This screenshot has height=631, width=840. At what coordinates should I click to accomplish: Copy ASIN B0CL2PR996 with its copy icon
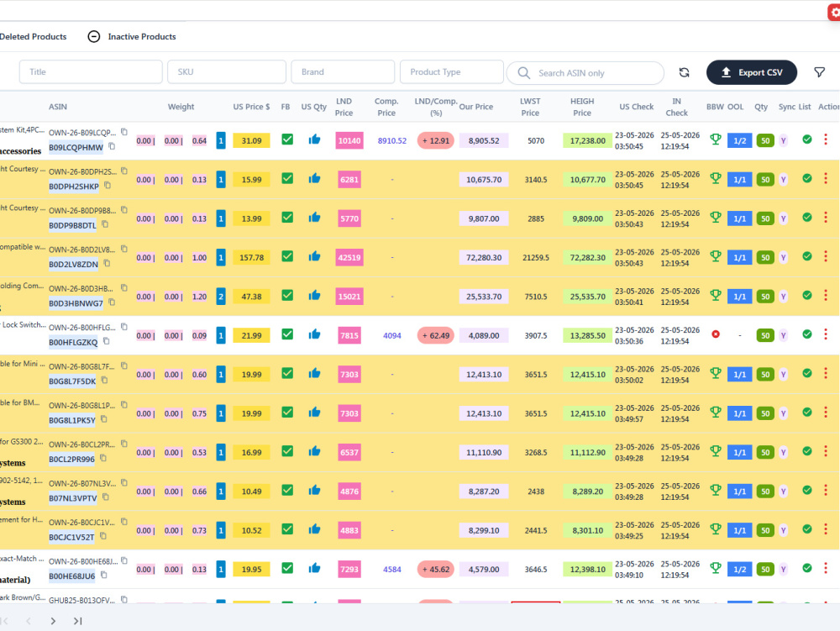[x=102, y=458]
